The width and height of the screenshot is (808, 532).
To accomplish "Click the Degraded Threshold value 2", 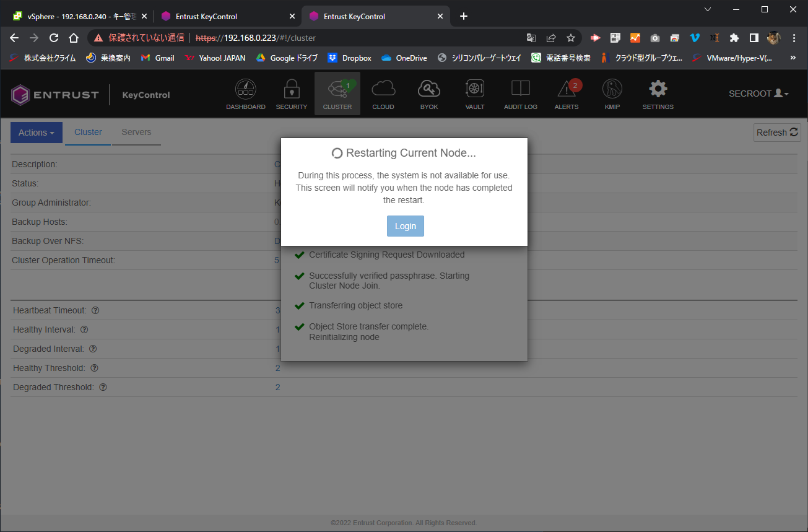I will 277,387.
